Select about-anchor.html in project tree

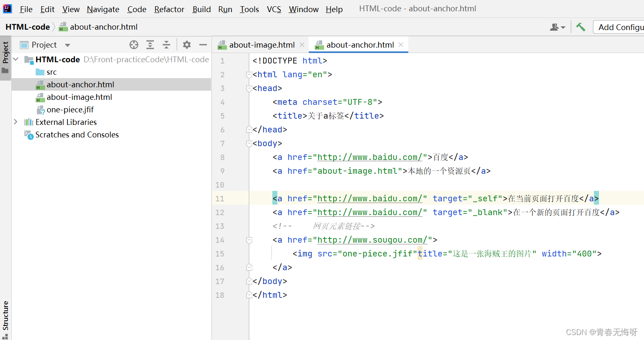pos(80,84)
